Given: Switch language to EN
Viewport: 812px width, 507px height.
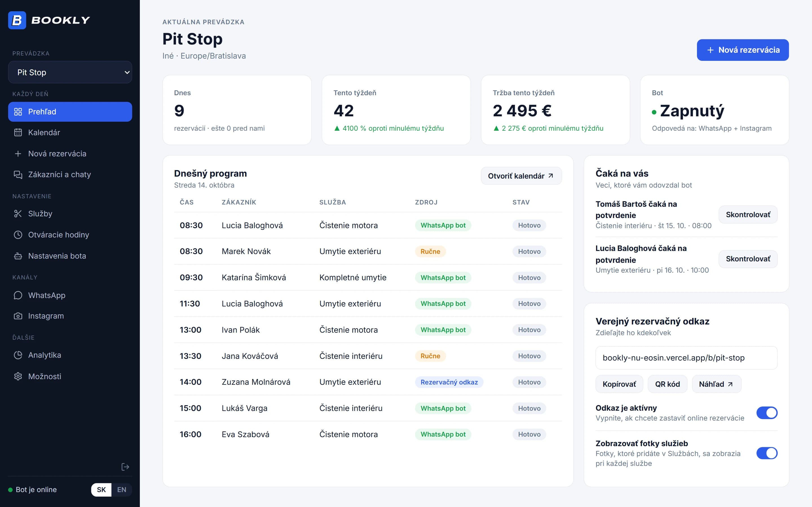Looking at the screenshot, I should click(122, 490).
